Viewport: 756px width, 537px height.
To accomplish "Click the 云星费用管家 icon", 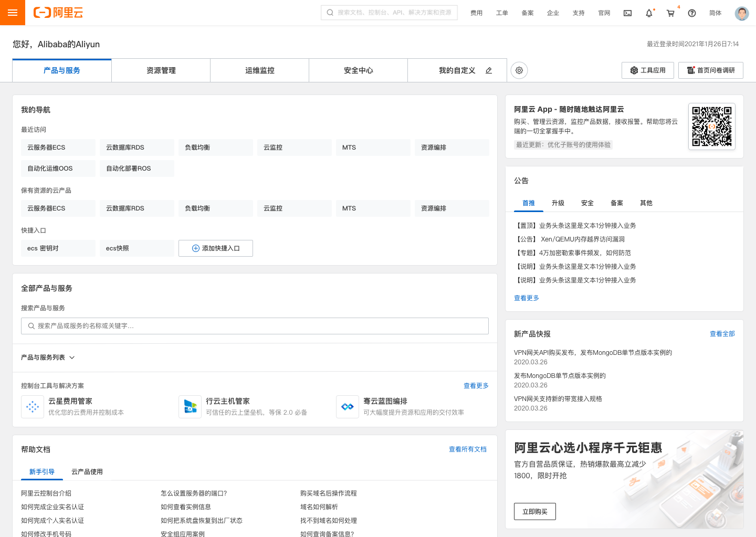I will click(x=33, y=407).
